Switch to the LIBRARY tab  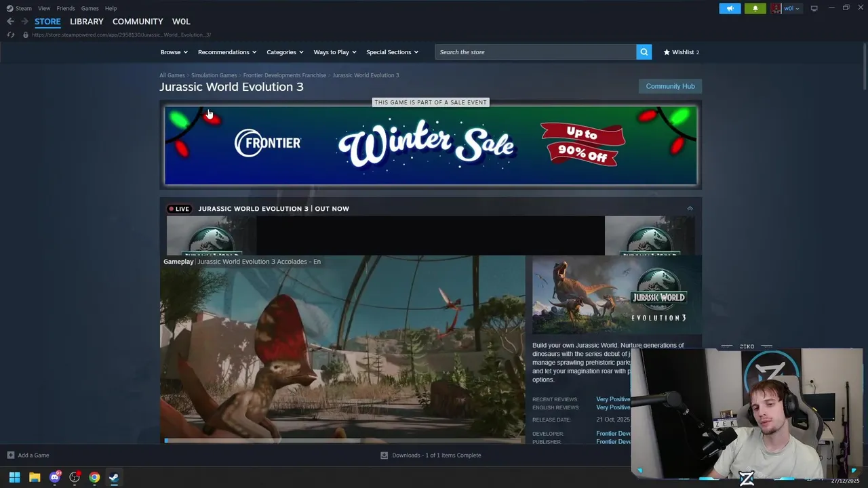(x=87, y=22)
